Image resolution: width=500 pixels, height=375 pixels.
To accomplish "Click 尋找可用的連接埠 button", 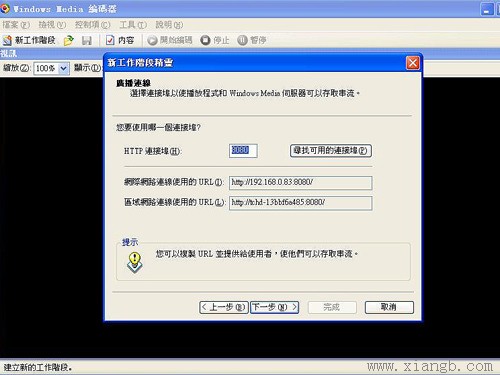I will pyautogui.click(x=331, y=151).
